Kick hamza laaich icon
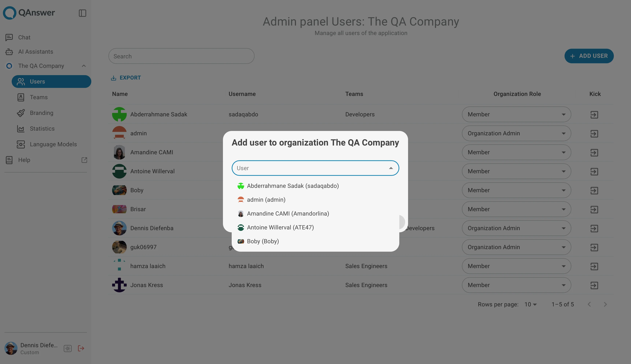 (x=594, y=266)
